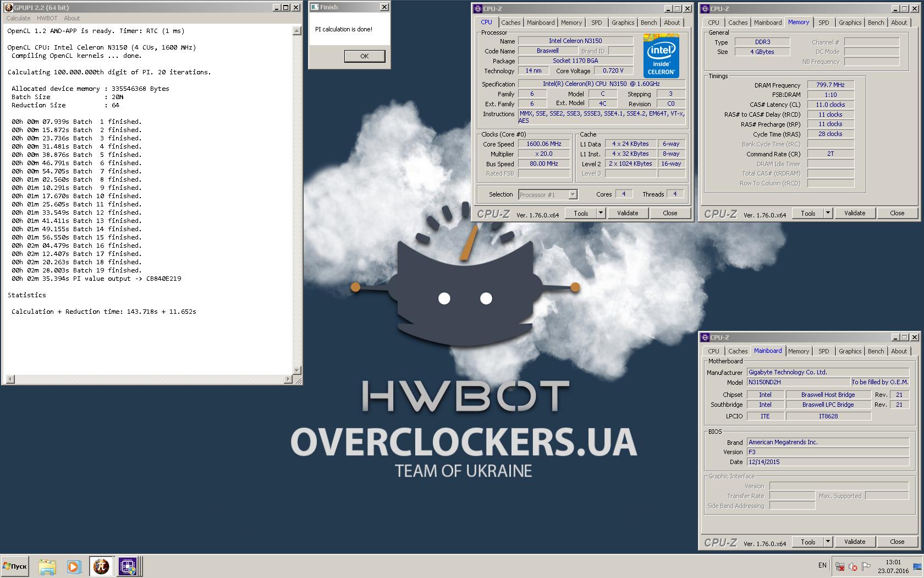Viewport: 924px width, 578px height.
Task: Click the CPU-Z title icon in the CPU window
Action: tap(478, 8)
